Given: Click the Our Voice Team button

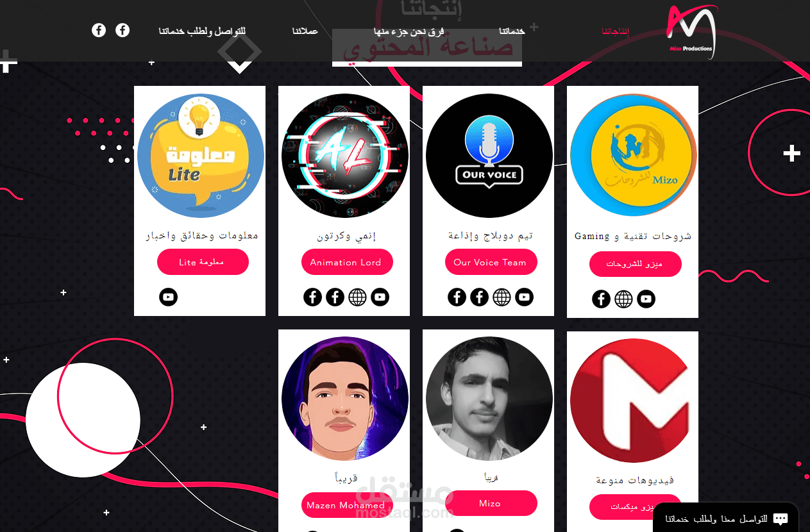Looking at the screenshot, I should (x=491, y=262).
